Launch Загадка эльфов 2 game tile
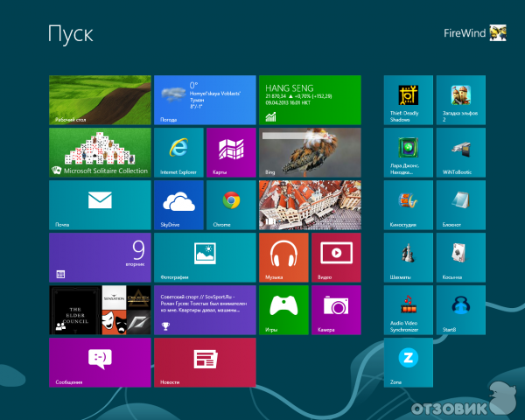This screenshot has height=420, width=525. [461, 100]
